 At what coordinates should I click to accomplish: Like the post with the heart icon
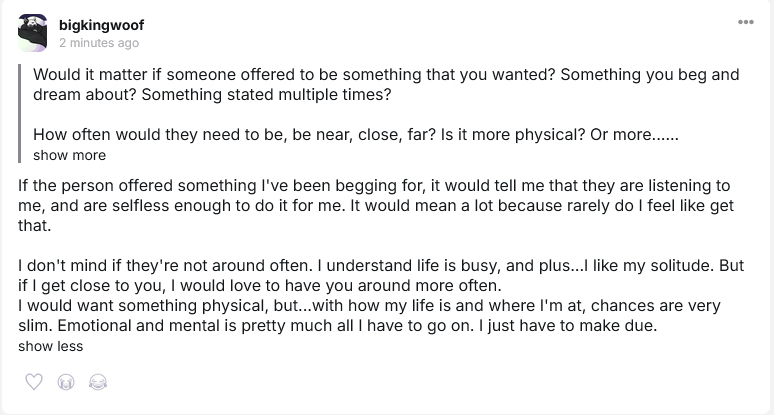point(34,382)
